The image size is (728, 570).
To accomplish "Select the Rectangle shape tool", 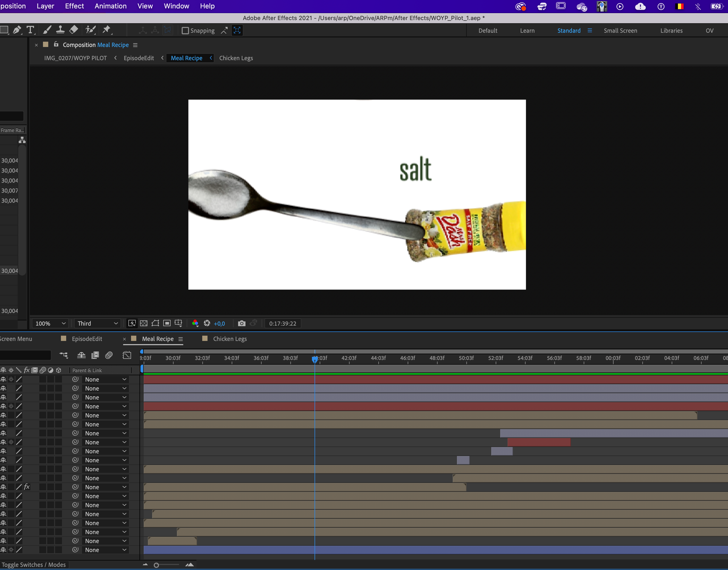I will (x=4, y=30).
